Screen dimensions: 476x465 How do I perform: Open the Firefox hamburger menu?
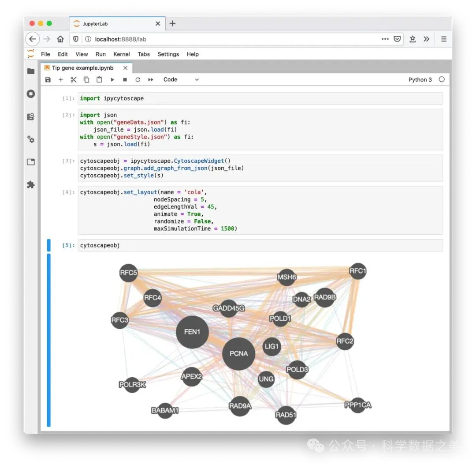click(443, 39)
